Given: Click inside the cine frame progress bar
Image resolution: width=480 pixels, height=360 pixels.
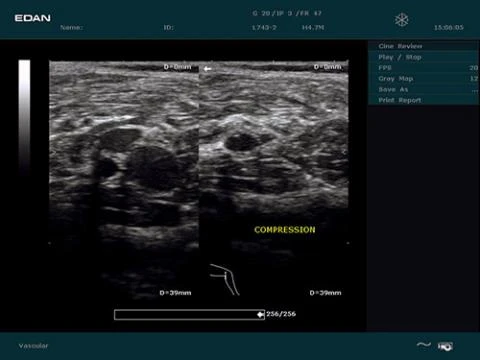Looking at the screenshot, I should (x=189, y=315).
